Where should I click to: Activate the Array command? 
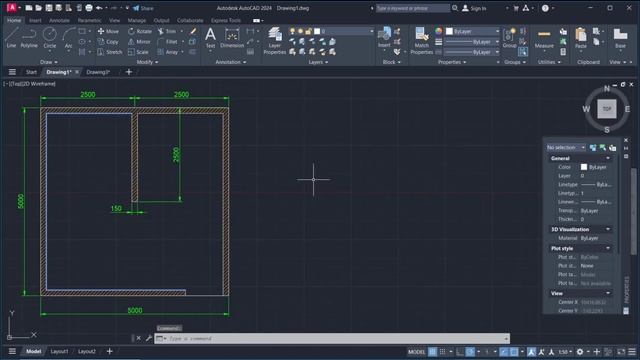click(168, 52)
